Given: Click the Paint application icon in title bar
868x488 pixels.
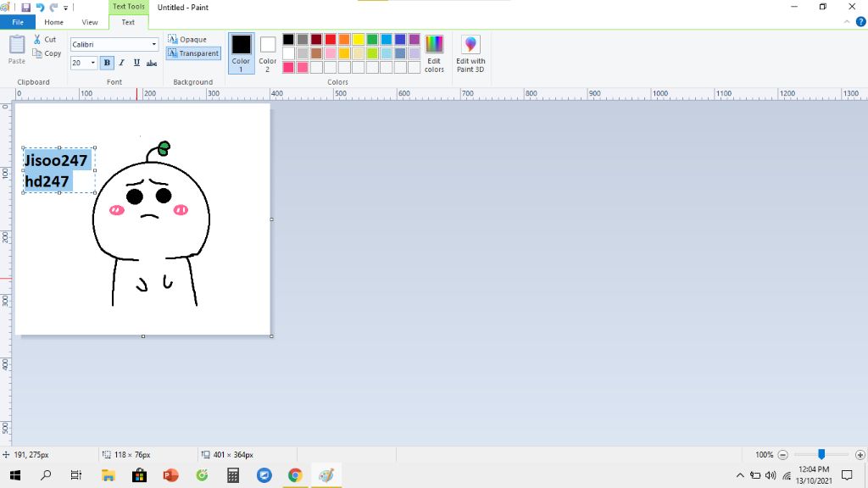Looking at the screenshot, I should click(x=5, y=7).
